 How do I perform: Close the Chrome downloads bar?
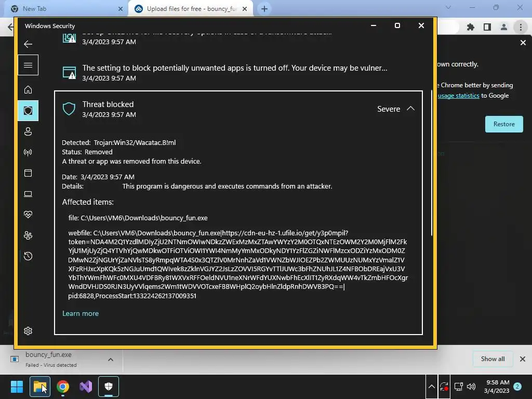pyautogui.click(x=523, y=359)
